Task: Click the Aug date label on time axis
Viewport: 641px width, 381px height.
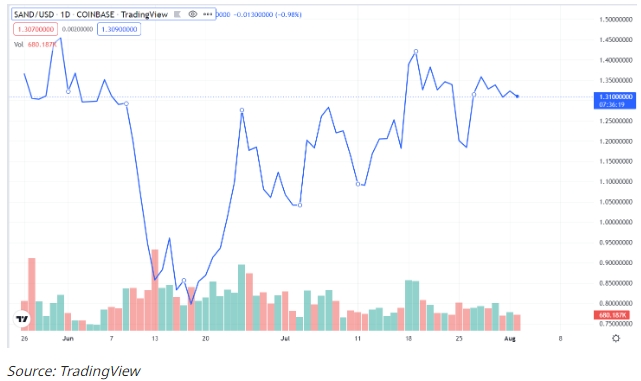Action: pyautogui.click(x=510, y=338)
